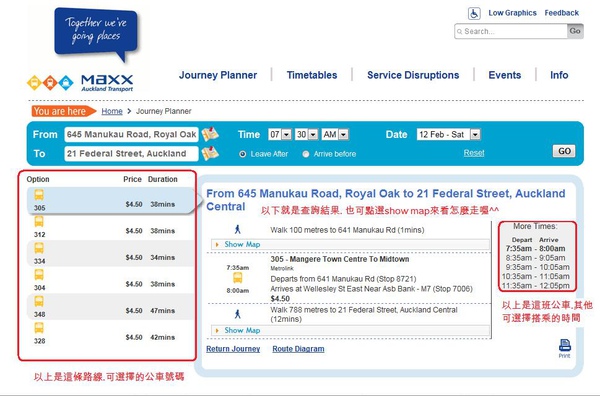Click the Feedback link

561,13
